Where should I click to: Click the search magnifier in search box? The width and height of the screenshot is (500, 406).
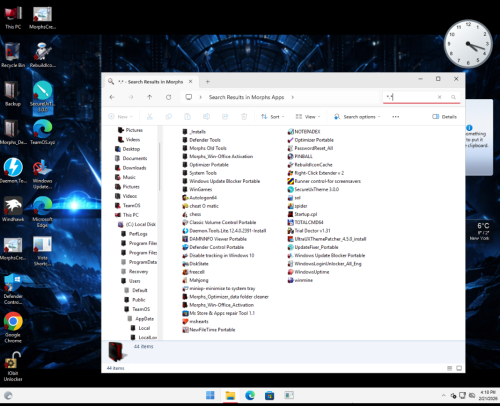pyautogui.click(x=453, y=97)
